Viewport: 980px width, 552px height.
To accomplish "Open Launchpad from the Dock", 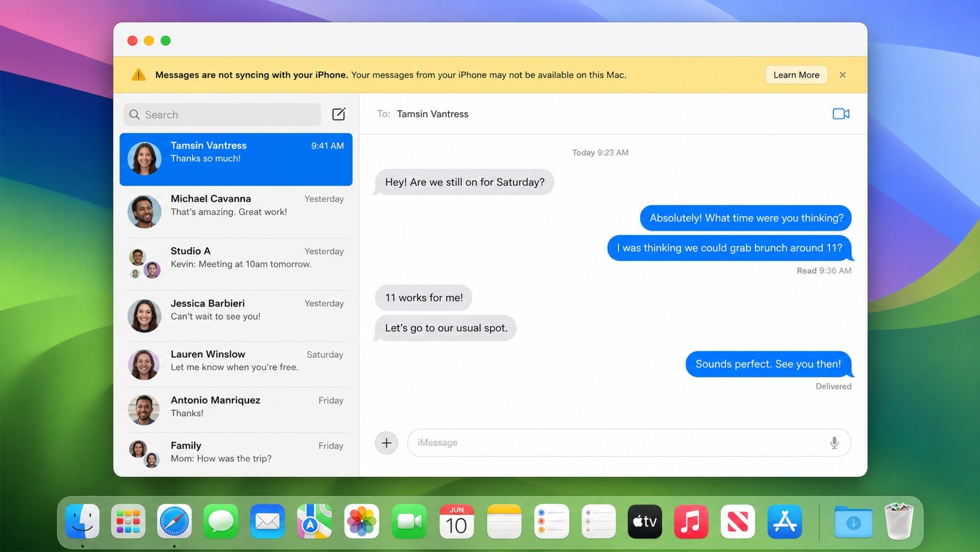I will [128, 521].
